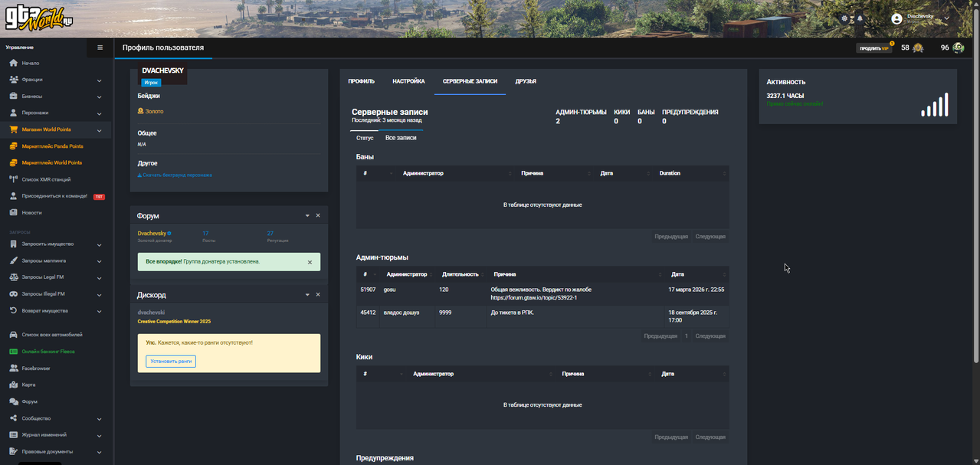Switch to the Настройка tab
Viewport: 980px width, 465px height.
coord(408,81)
